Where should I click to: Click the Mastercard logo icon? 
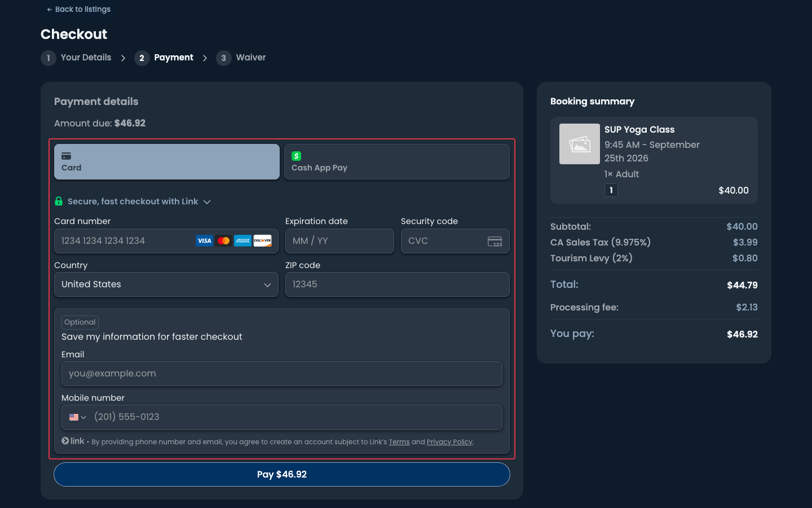(x=223, y=241)
